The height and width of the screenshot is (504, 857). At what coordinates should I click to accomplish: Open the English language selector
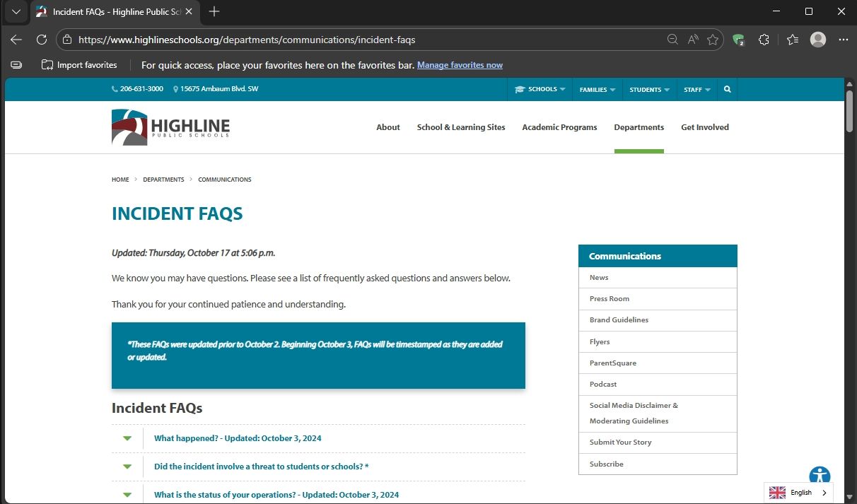(798, 493)
